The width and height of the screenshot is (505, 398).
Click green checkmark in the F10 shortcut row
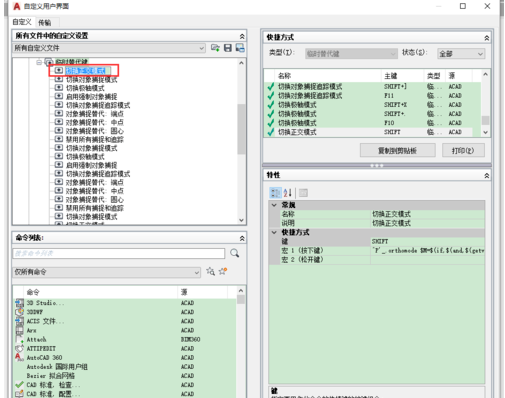[271, 123]
